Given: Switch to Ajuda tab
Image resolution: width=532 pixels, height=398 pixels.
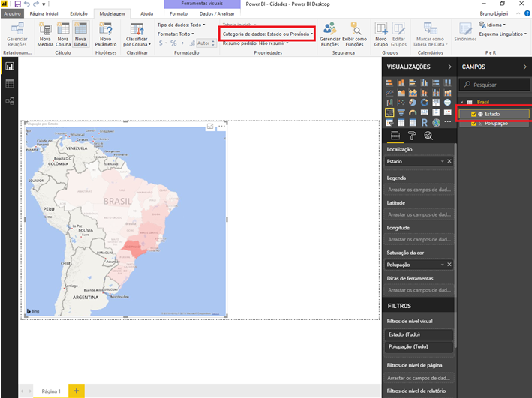Looking at the screenshot, I should click(146, 14).
